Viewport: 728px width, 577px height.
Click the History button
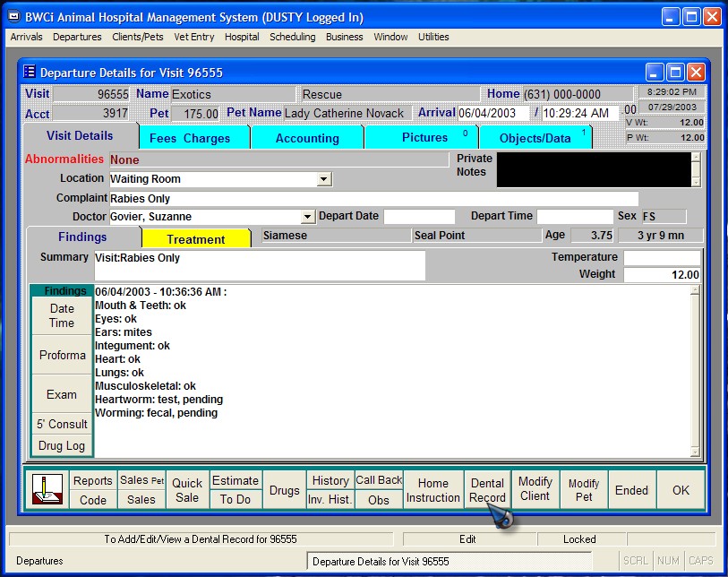[330, 481]
